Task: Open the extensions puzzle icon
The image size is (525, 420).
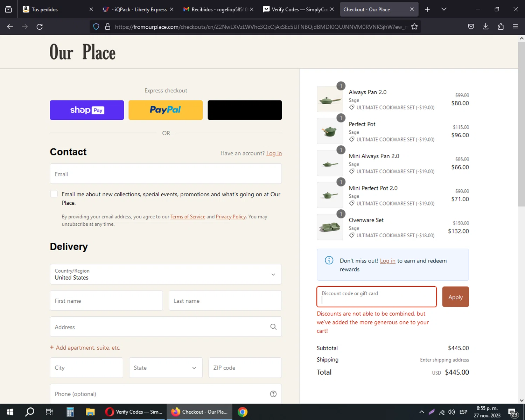Action: (x=500, y=27)
